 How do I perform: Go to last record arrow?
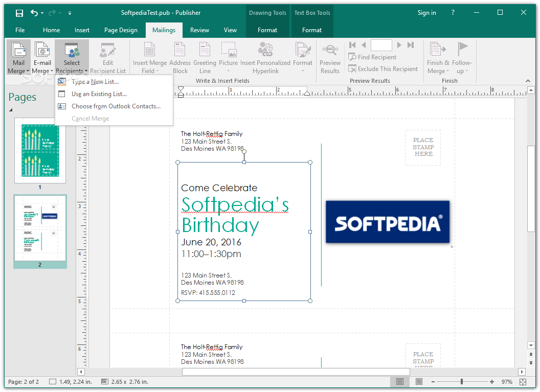pos(411,45)
